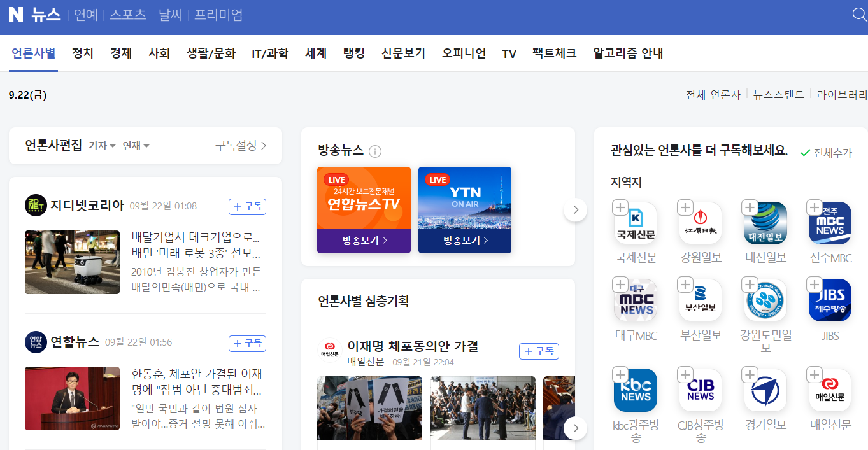Go to 프리미엄 section in header
Image resolution: width=868 pixels, height=450 pixels.
[218, 15]
